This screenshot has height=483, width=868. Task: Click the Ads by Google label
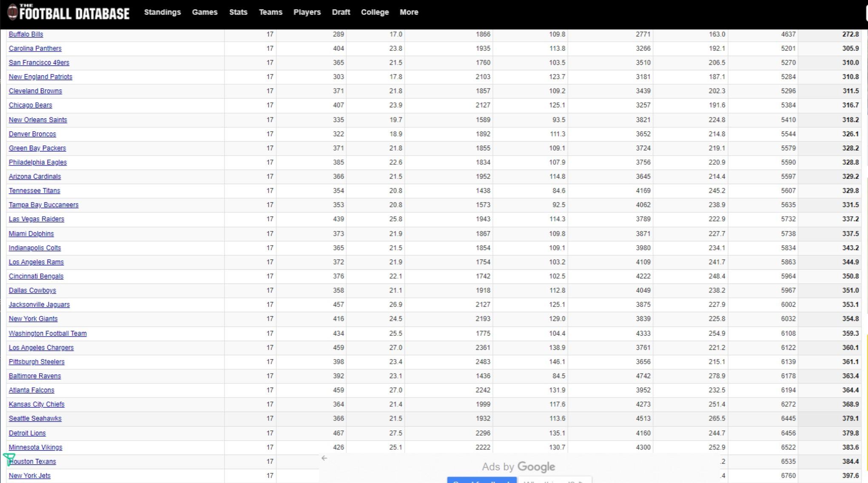click(518, 467)
